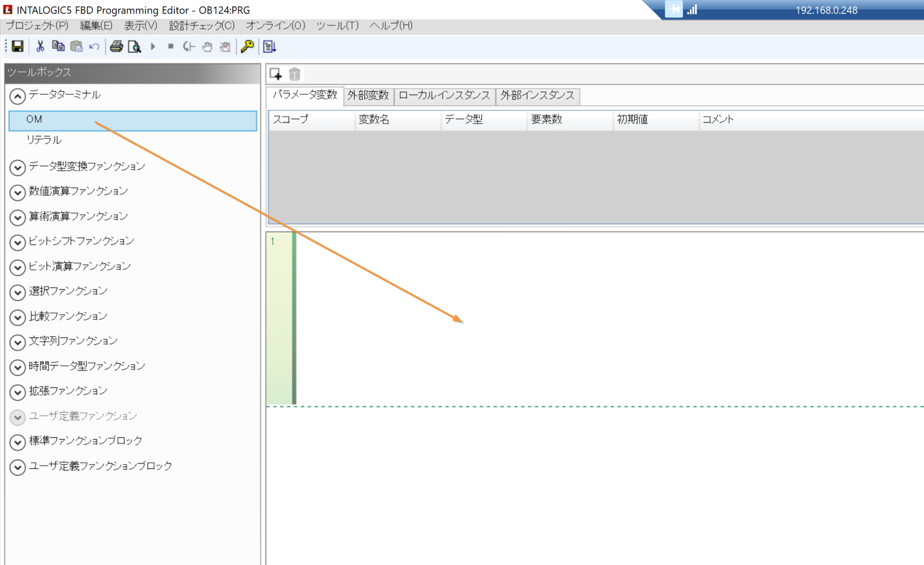The height and width of the screenshot is (565, 924).
Task: Select リテラル in the toolbox
Action: coord(44,140)
